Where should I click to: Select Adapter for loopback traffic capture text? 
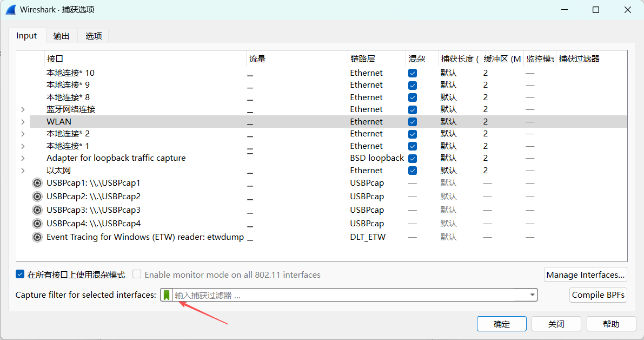coord(116,158)
